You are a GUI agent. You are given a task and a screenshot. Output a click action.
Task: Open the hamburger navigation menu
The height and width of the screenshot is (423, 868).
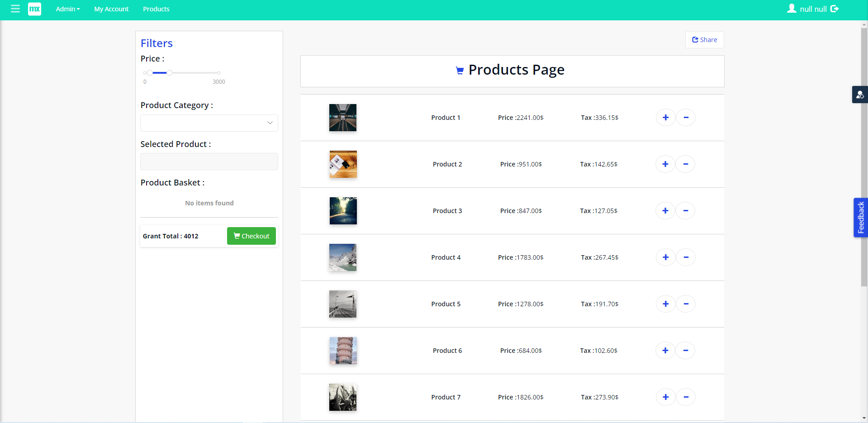15,9
